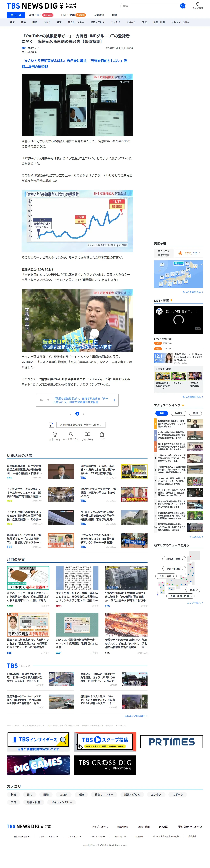This screenshot has width=210, height=868.
Task: Click 地震・災害 category pill at bottom
Action: pos(33,802)
